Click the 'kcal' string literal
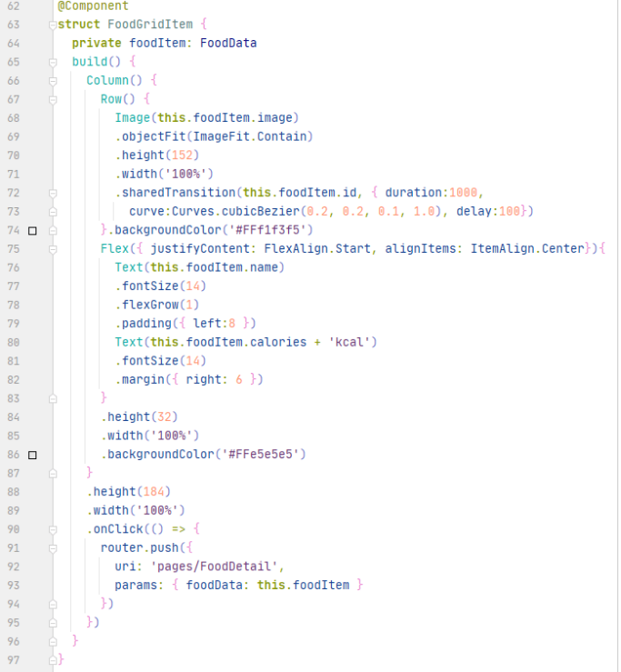Image resolution: width=621 pixels, height=672 pixels. (x=356, y=342)
